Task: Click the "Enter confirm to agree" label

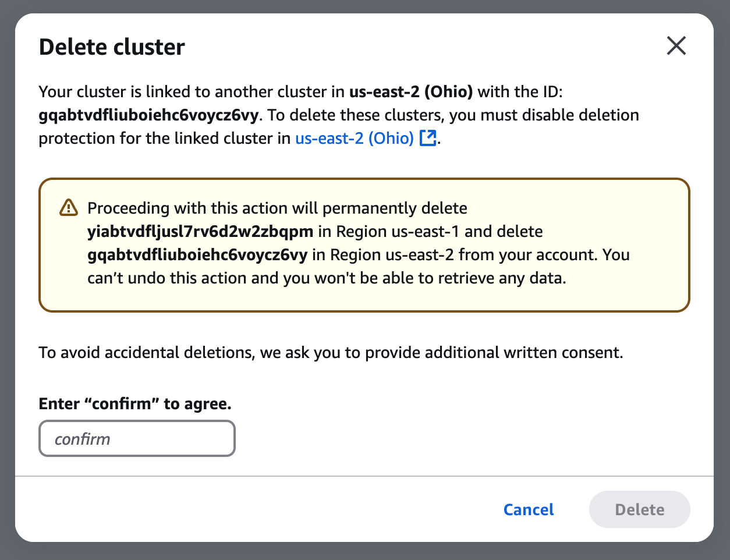Action: click(135, 404)
